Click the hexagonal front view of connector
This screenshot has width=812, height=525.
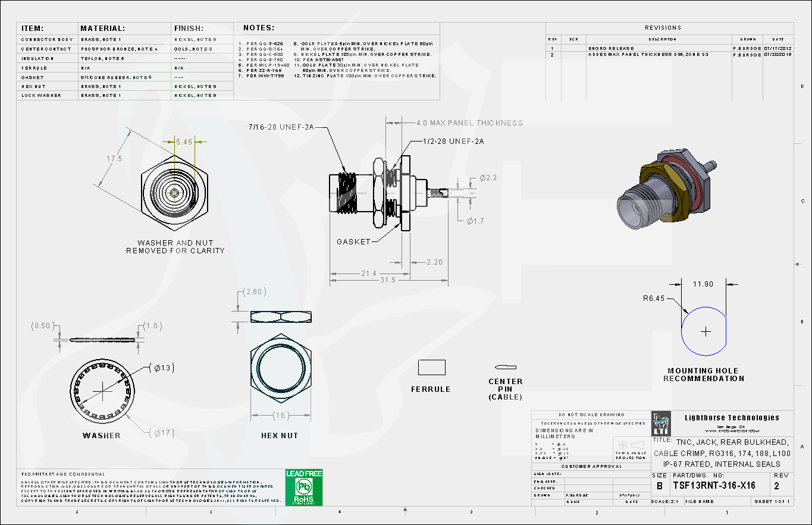174,194
